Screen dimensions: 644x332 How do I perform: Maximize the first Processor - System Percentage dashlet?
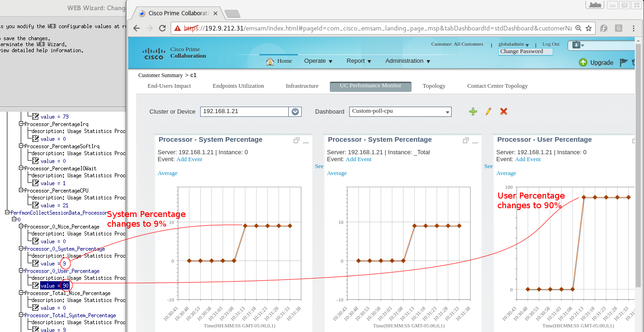pos(297,140)
